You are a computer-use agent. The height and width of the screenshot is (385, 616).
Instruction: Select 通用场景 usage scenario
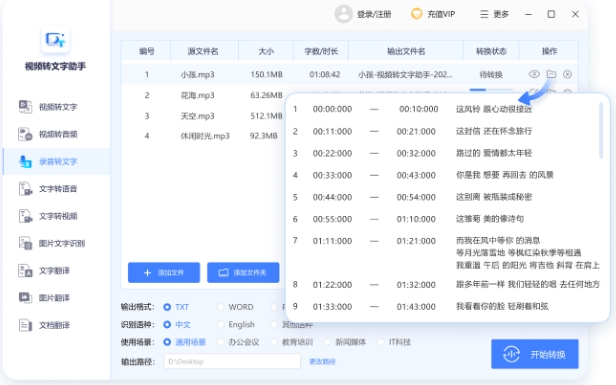(x=185, y=342)
